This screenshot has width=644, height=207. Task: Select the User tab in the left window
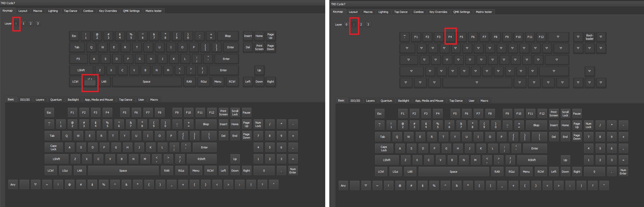tap(141, 100)
